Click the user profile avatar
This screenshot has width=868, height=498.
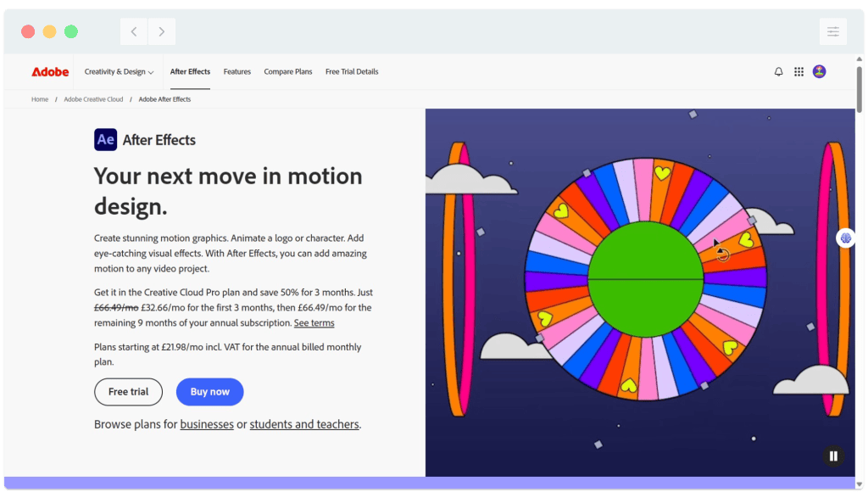(x=819, y=72)
